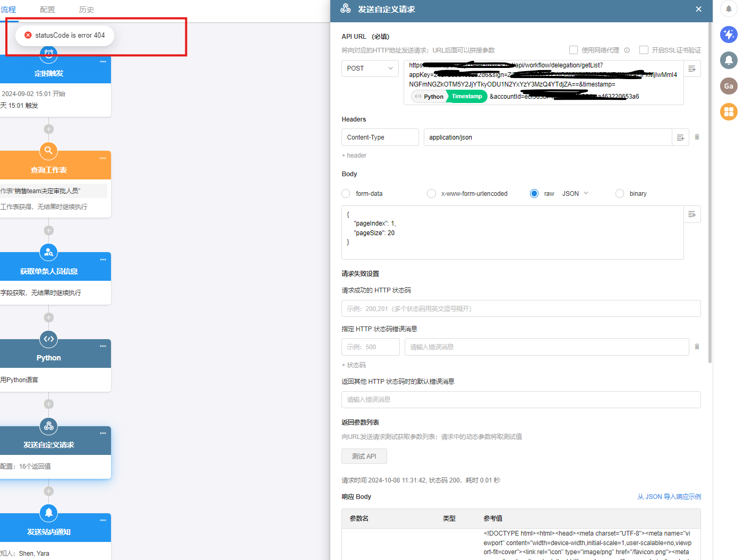
Task: Click the top-right white bell icon
Action: 729,8
